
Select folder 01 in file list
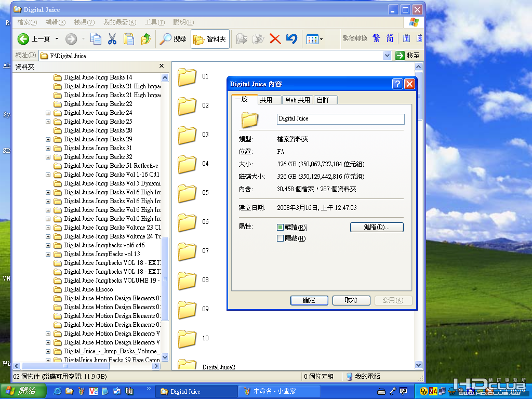tap(193, 77)
